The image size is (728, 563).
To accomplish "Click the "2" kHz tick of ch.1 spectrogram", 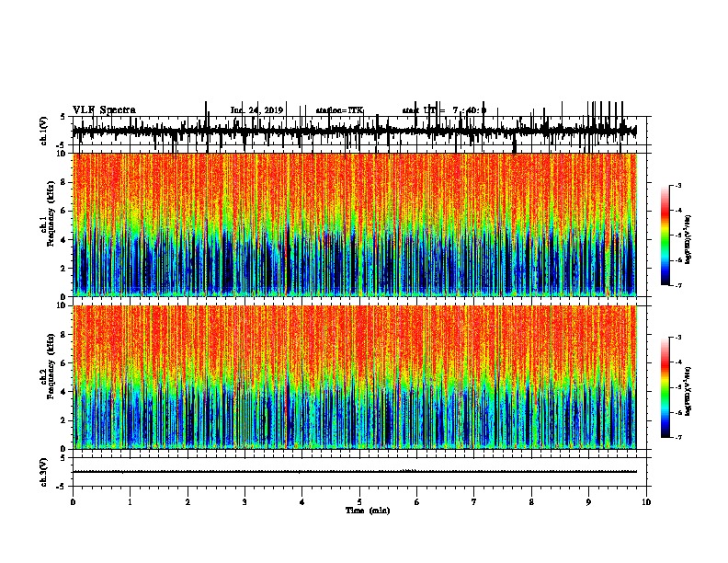I will click(64, 268).
